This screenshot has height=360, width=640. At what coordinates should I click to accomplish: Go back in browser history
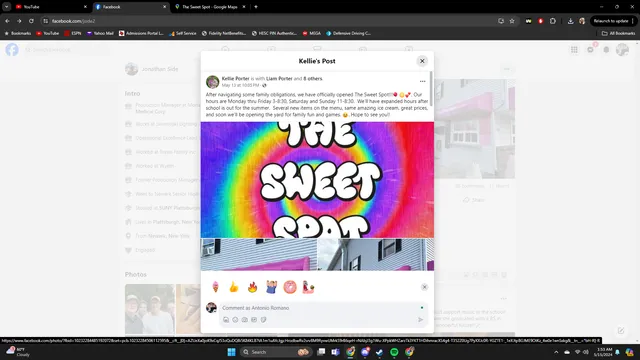pos(7,21)
